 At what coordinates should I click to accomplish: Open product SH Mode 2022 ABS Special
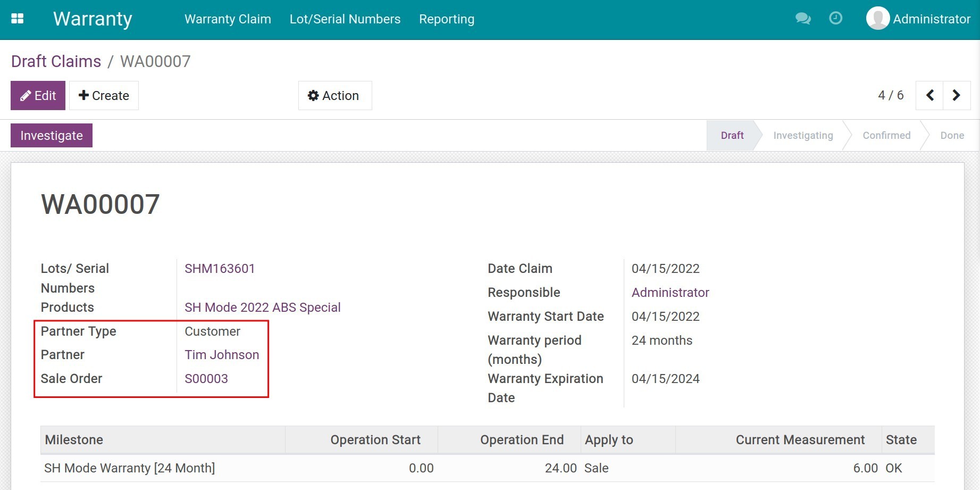point(263,307)
